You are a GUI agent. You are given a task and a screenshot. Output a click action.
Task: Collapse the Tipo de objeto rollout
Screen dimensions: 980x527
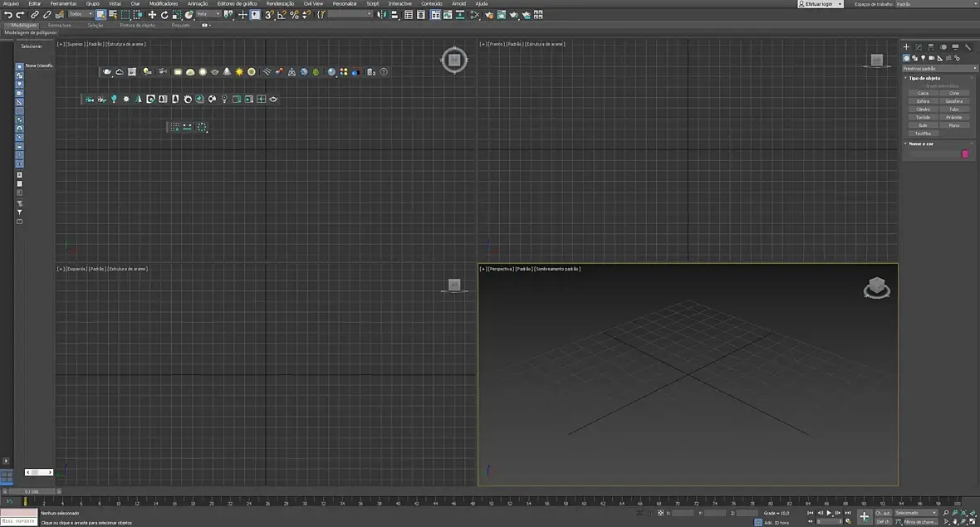(924, 78)
